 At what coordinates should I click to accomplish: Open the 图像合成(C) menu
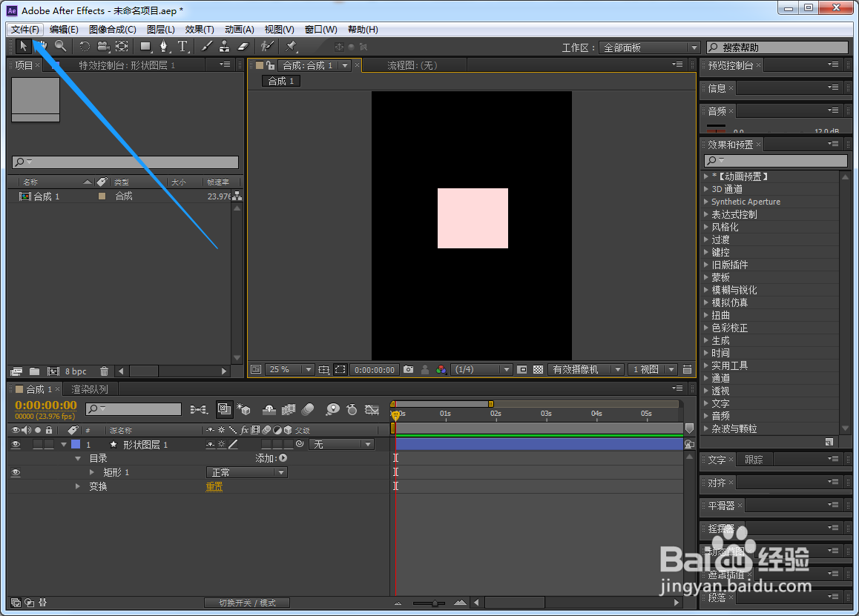[x=112, y=30]
